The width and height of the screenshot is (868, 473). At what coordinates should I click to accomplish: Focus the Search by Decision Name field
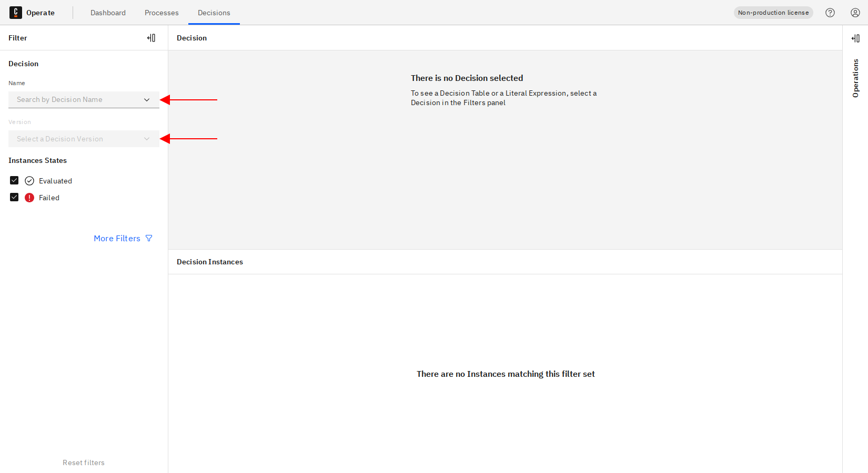coord(76,100)
